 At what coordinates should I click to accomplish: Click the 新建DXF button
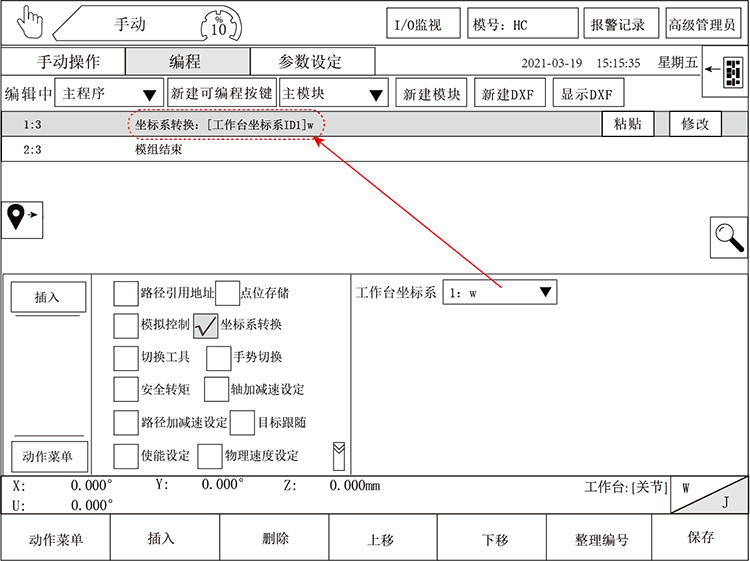pyautogui.click(x=509, y=95)
